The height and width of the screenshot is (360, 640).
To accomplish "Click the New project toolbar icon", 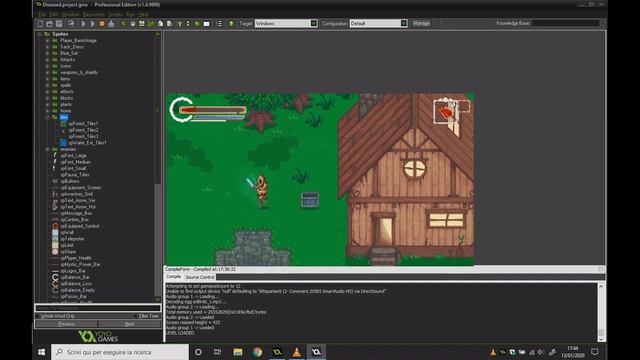I will point(40,24).
